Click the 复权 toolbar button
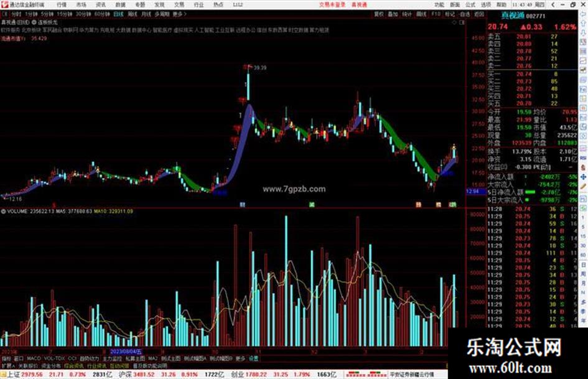The height and width of the screenshot is (379, 588). pos(379,14)
